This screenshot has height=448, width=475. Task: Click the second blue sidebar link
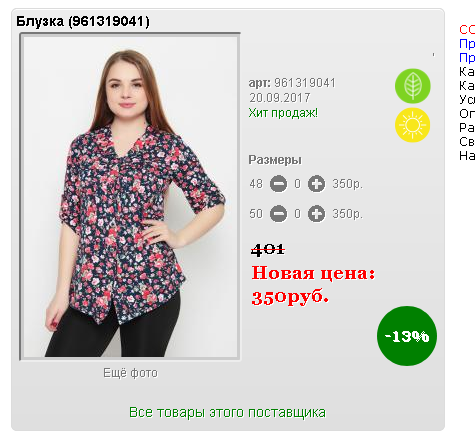point(467,58)
